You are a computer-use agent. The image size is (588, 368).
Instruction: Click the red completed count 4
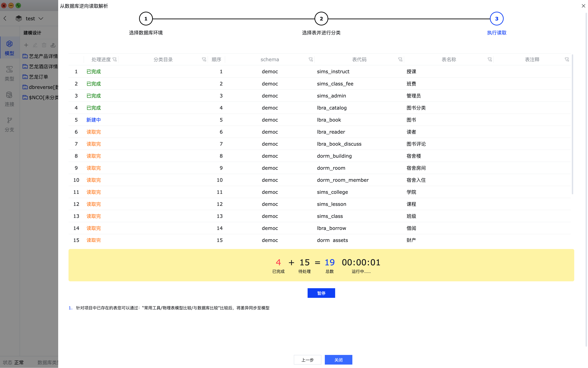click(278, 262)
